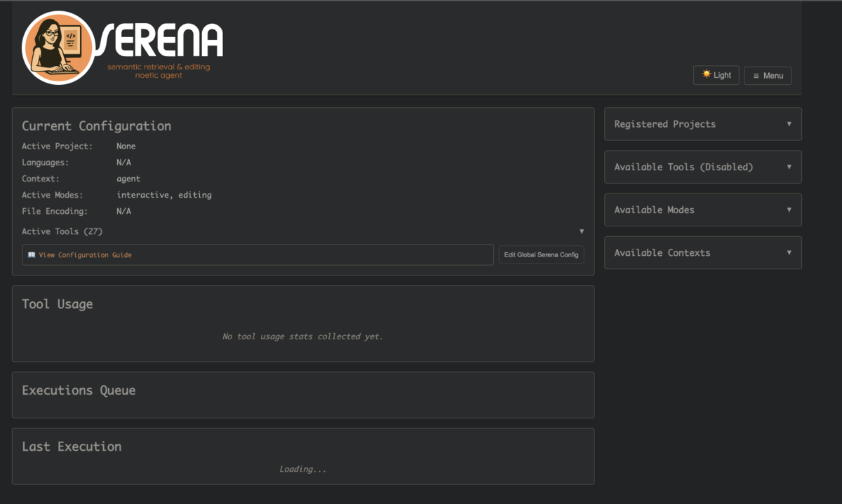
Task: Click the book icon beside Configuration Guide
Action: pos(32,254)
